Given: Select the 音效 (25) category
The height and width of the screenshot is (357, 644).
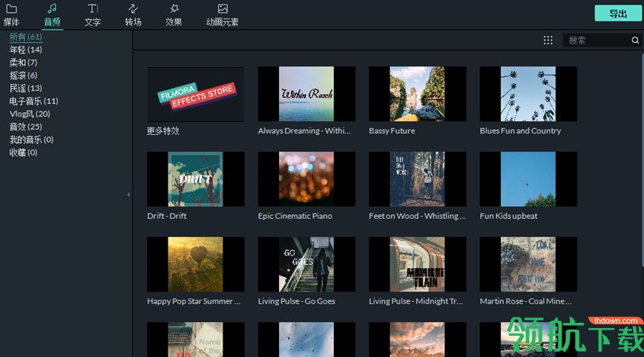Looking at the screenshot, I should 26,127.
